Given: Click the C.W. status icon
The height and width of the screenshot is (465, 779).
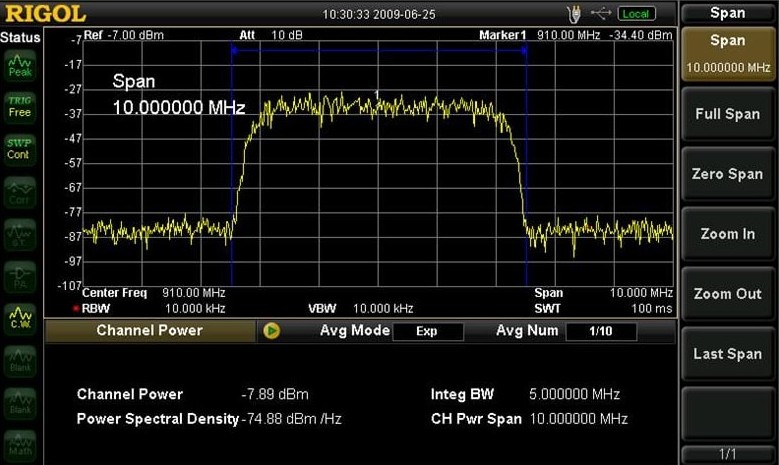Looking at the screenshot, I should pos(20,317).
